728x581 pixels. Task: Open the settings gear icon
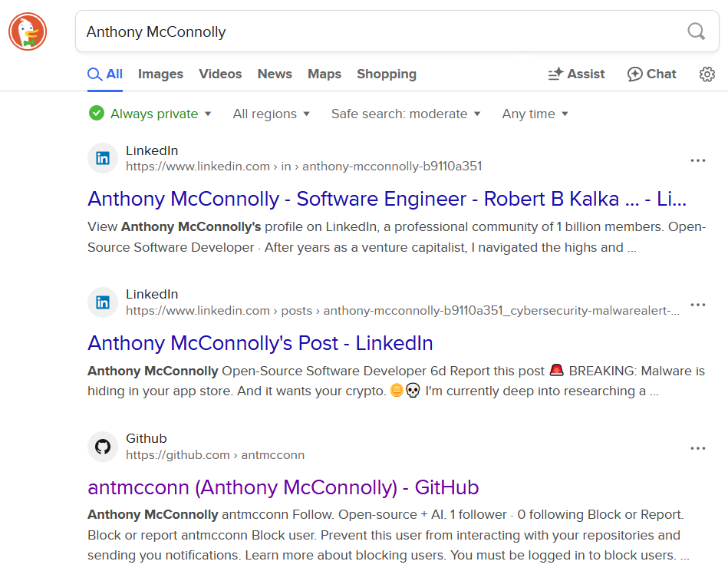pyautogui.click(x=707, y=74)
